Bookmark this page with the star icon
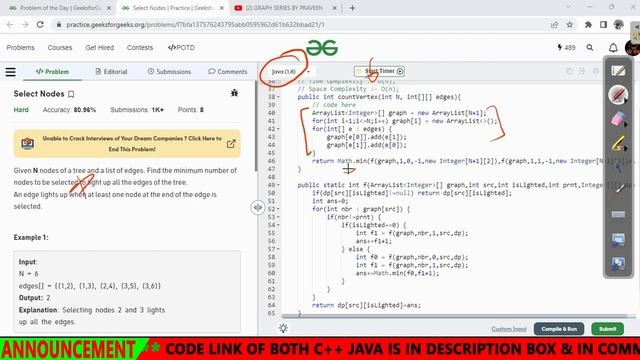The height and width of the screenshot is (360, 640). click(x=570, y=25)
